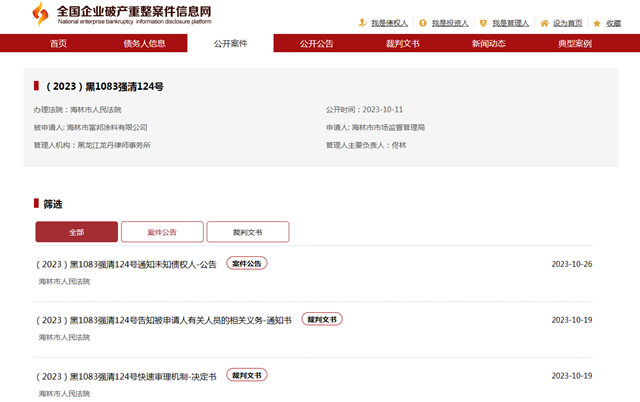The image size is (640, 402).
Task: Select the 公开案件 navigation tab
Action: tap(231, 43)
